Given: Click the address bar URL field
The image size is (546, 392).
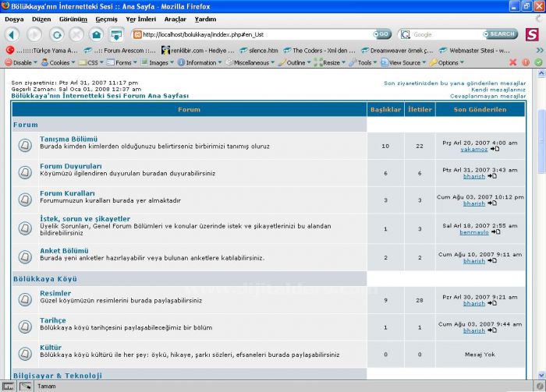Looking at the screenshot, I should [250, 34].
